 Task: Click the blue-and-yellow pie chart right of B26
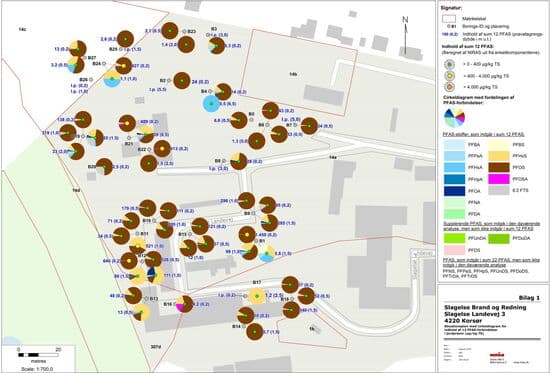coord(112,79)
